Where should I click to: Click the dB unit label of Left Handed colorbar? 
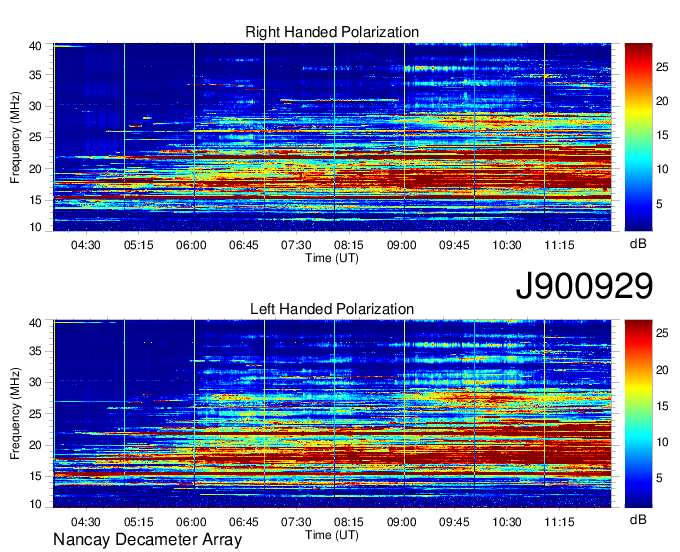coord(638,520)
